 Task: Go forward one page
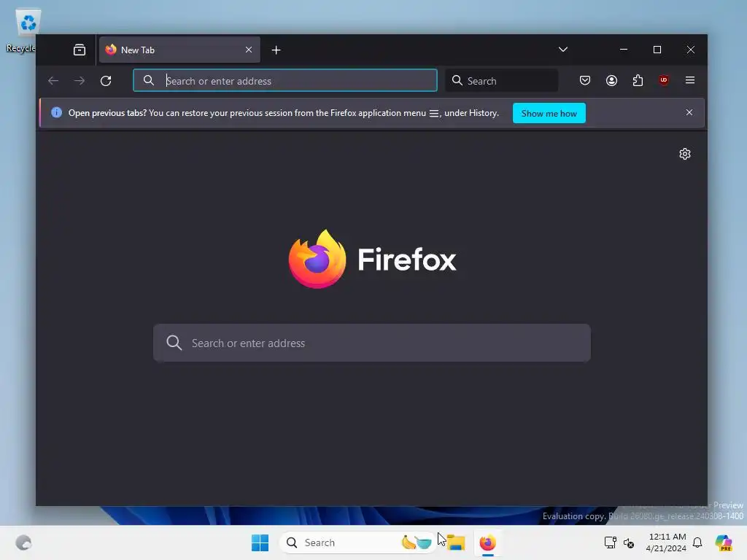[79, 80]
